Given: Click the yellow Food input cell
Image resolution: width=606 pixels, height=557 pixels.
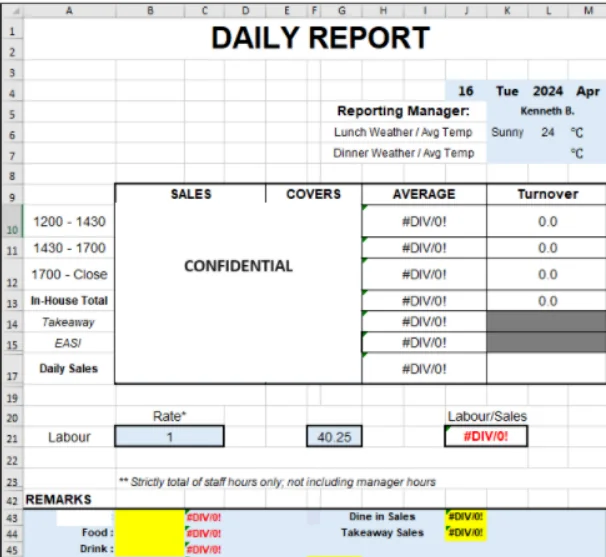Looking at the screenshot, I should tap(150, 533).
